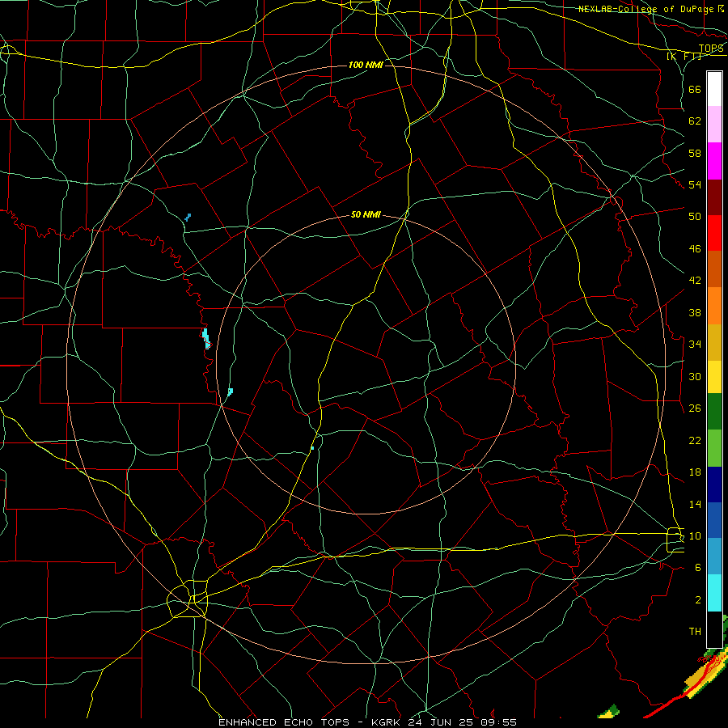This screenshot has height=728, width=728.
Task: Click the "24 JUN 25 09:55" timestamp
Action: coord(463,722)
